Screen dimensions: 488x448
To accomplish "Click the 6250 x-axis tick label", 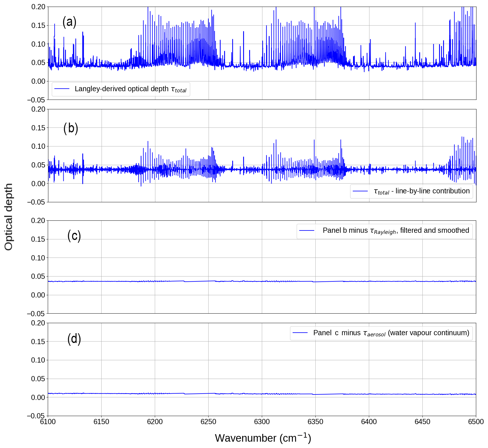I will tap(208, 422).
